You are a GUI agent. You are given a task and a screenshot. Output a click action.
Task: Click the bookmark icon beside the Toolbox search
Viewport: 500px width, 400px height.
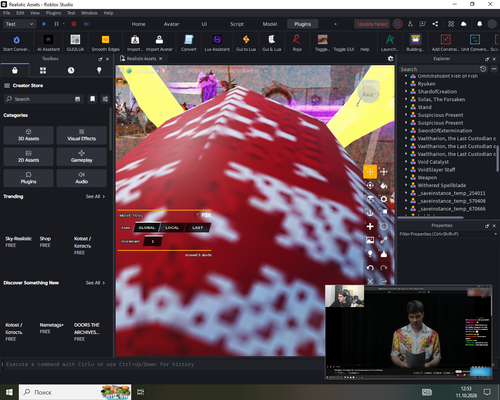pos(92,99)
